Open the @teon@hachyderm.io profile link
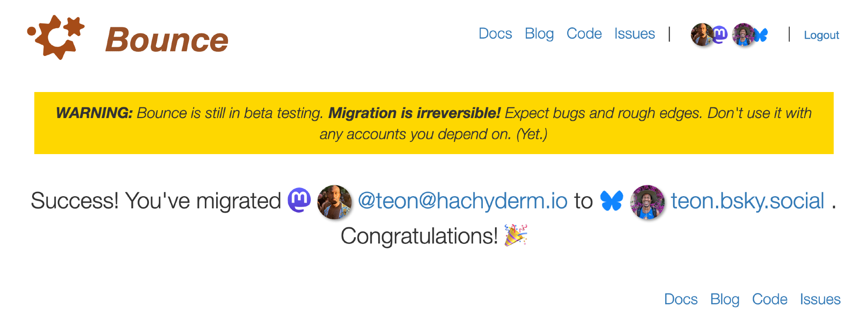868x316 pixels. 462,201
